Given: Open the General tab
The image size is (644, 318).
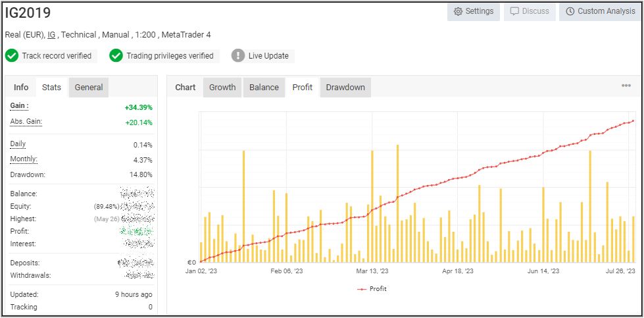Looking at the screenshot, I should [89, 88].
